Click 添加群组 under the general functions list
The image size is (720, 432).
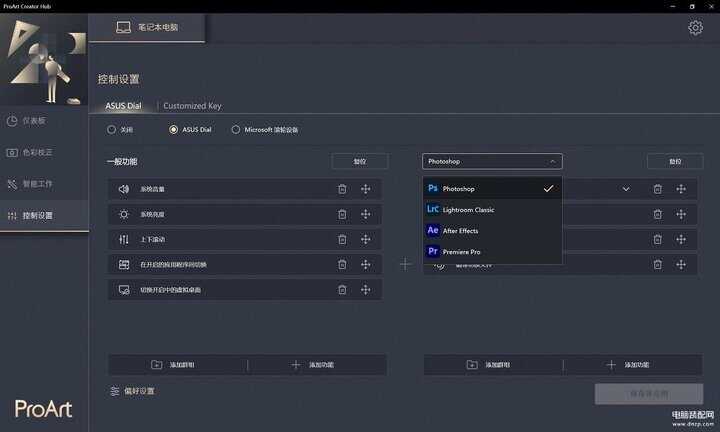coord(173,365)
